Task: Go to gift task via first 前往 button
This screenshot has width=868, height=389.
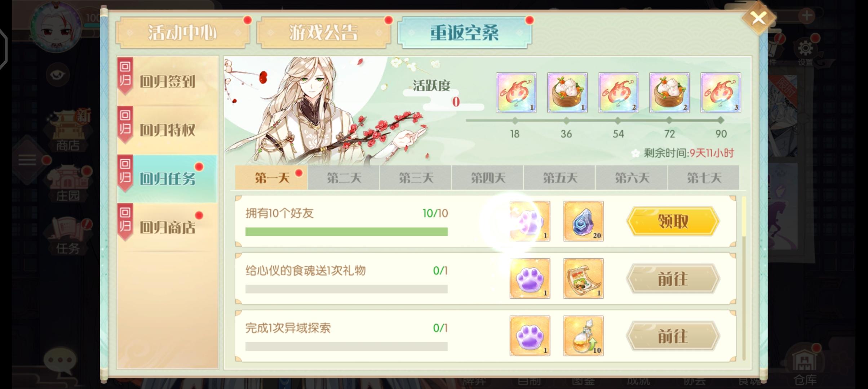Action: point(673,279)
